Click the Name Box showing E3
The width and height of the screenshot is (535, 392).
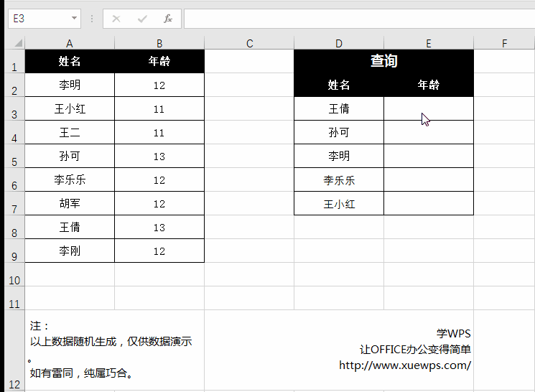tap(45, 19)
